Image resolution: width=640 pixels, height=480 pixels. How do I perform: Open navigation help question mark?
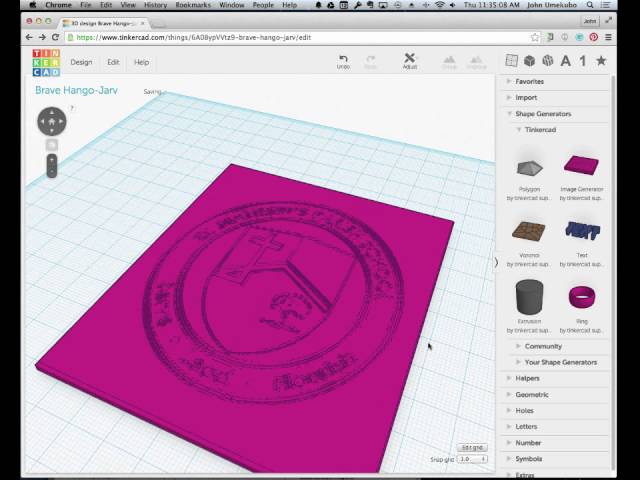click(x=72, y=108)
